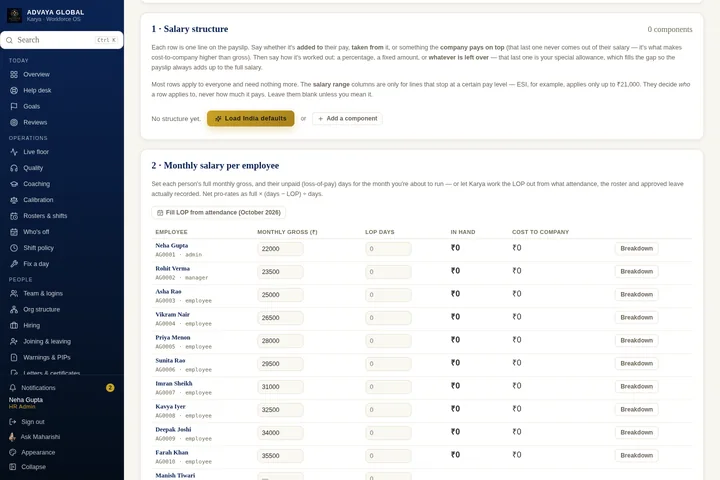The width and height of the screenshot is (720, 480).
Task: Click the Advaya Global logo icon
Action: point(14,15)
